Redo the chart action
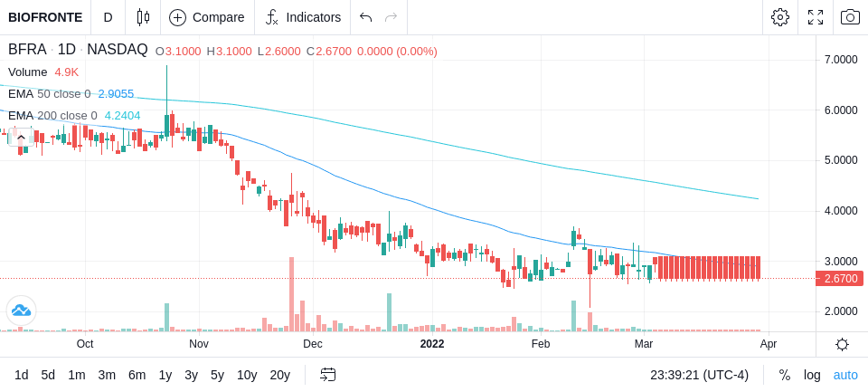This screenshot has height=392, width=868. coord(392,17)
